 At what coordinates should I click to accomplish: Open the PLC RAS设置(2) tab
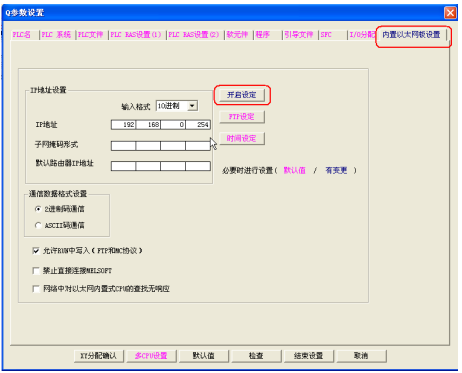(x=194, y=35)
